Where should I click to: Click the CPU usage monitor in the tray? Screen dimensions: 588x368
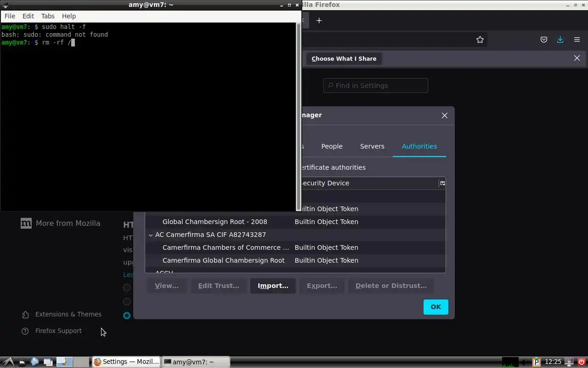coord(509,362)
